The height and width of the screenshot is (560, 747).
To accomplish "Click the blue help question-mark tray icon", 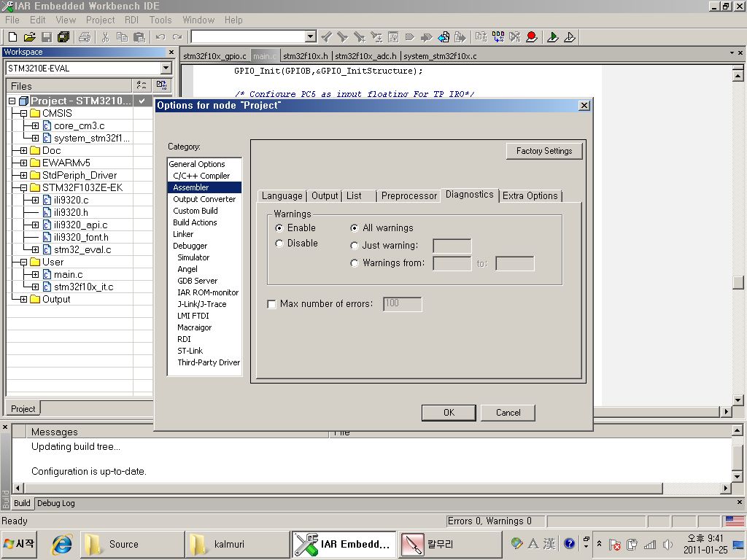I will click(x=569, y=543).
